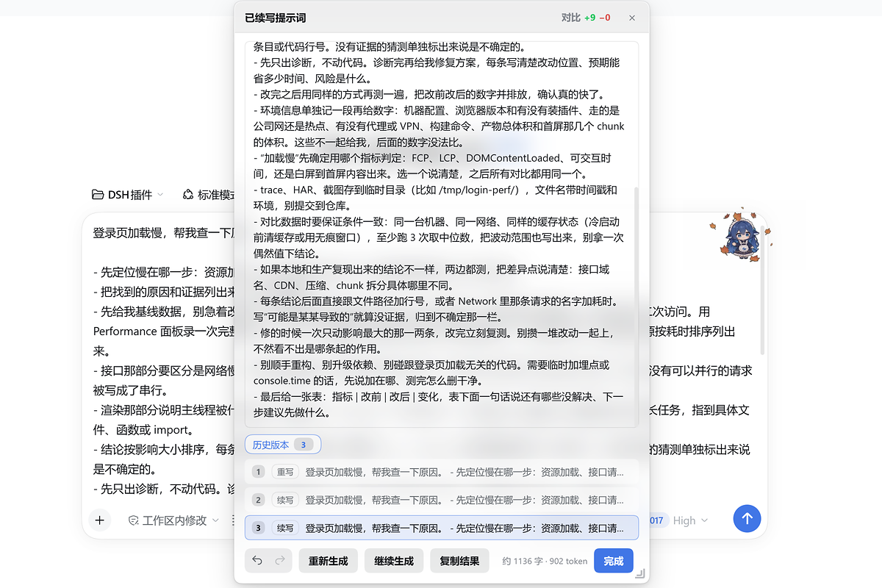The width and height of the screenshot is (882, 588).
Task: Click the dialog resize grip icon
Action: [640, 574]
